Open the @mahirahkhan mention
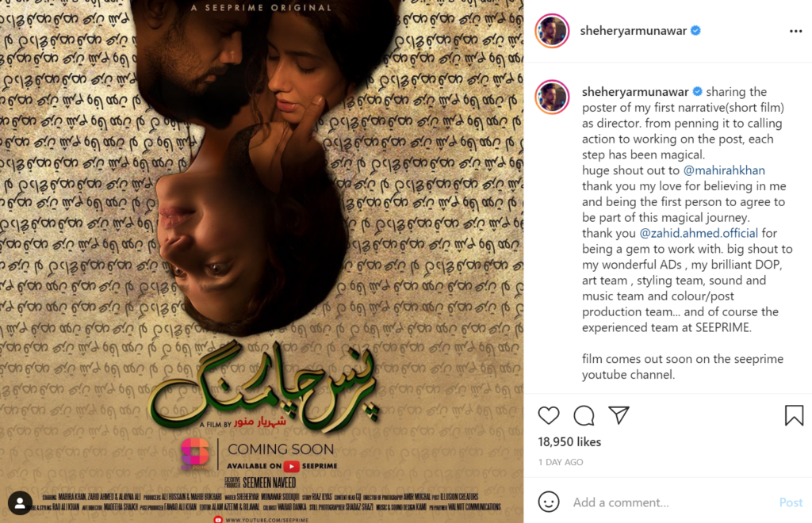 [x=724, y=170]
